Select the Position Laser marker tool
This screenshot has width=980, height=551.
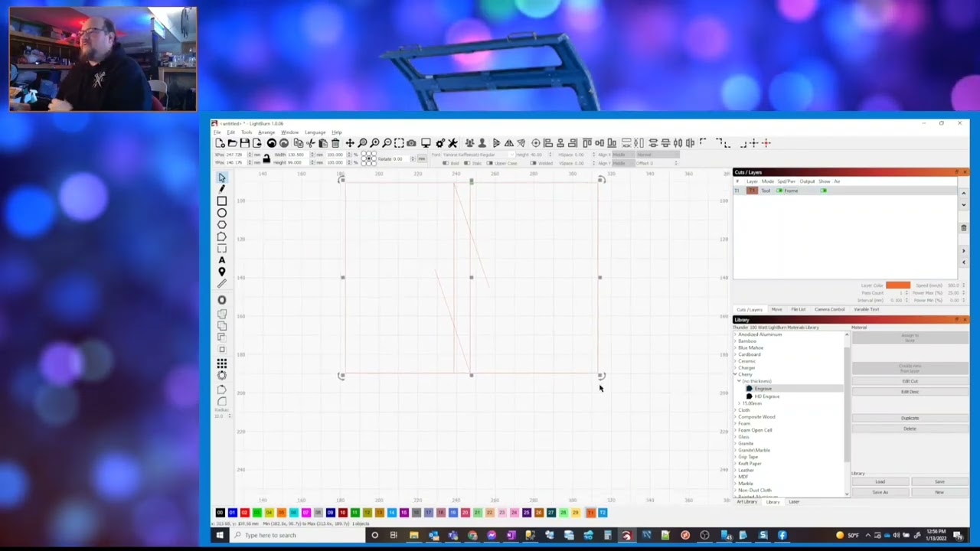[x=222, y=272]
